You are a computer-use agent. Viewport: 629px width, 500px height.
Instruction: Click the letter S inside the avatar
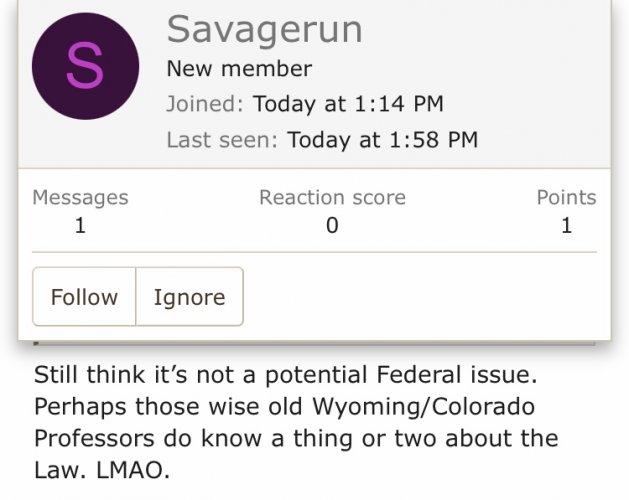pos(85,66)
